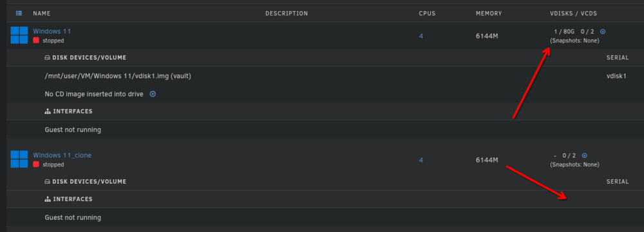Open CPU pinning via Windows 11 CPU count 4
The width and height of the screenshot is (644, 232).
(x=421, y=36)
